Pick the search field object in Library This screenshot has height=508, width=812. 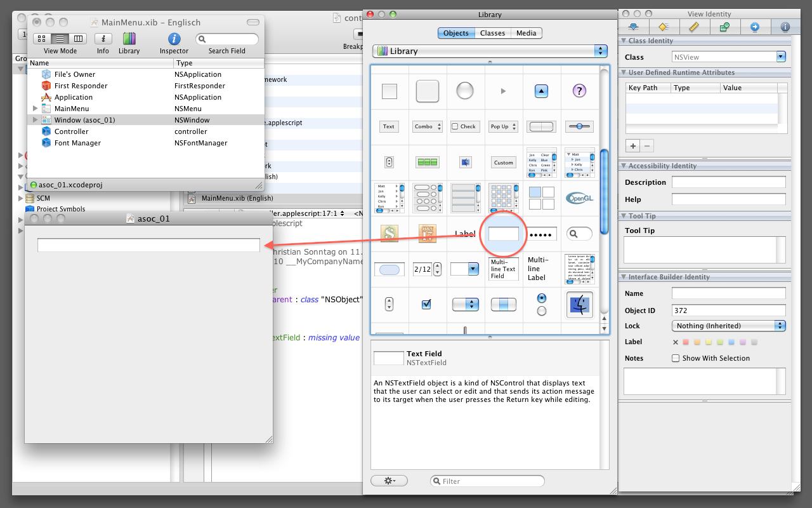click(579, 234)
